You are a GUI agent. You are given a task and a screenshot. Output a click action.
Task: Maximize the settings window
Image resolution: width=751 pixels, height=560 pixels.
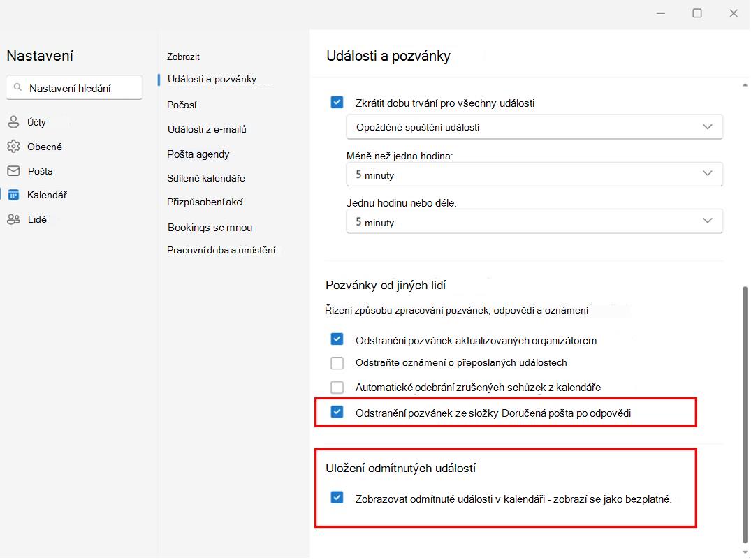coord(697,13)
